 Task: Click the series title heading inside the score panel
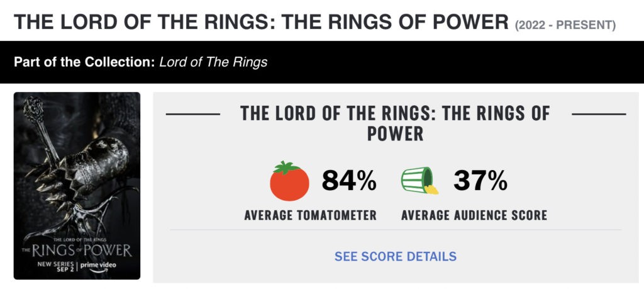[395, 123]
